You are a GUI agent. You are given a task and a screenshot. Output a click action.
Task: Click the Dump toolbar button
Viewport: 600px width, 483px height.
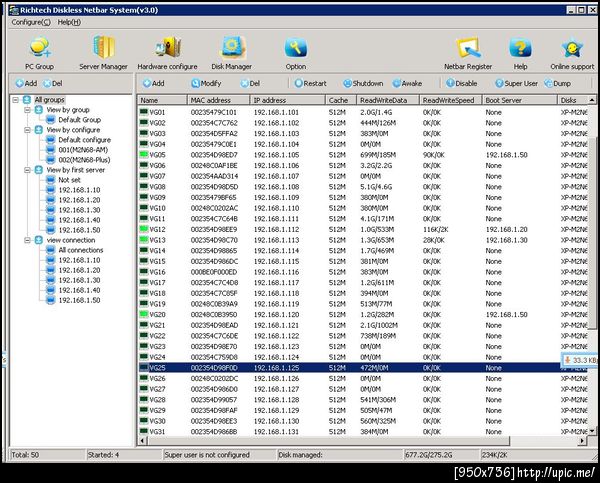[x=558, y=83]
